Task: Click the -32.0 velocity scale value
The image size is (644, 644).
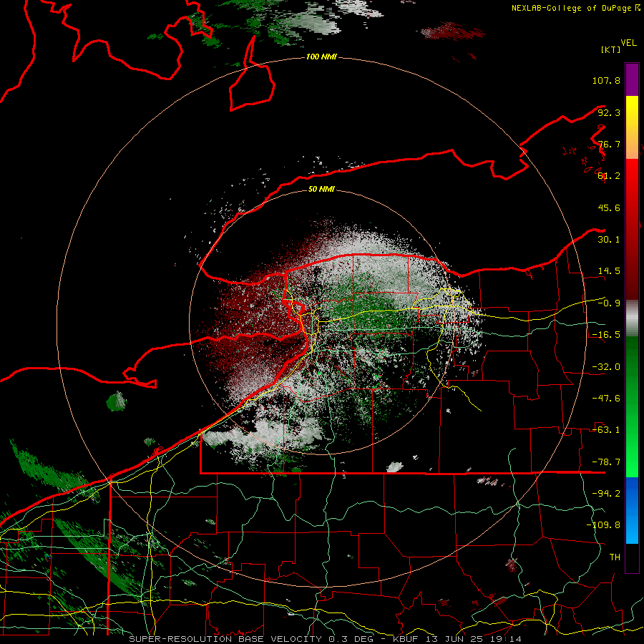Action: tap(606, 367)
